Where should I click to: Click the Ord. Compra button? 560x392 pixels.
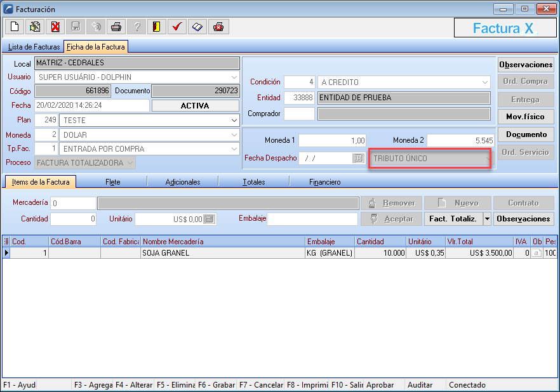pos(526,81)
